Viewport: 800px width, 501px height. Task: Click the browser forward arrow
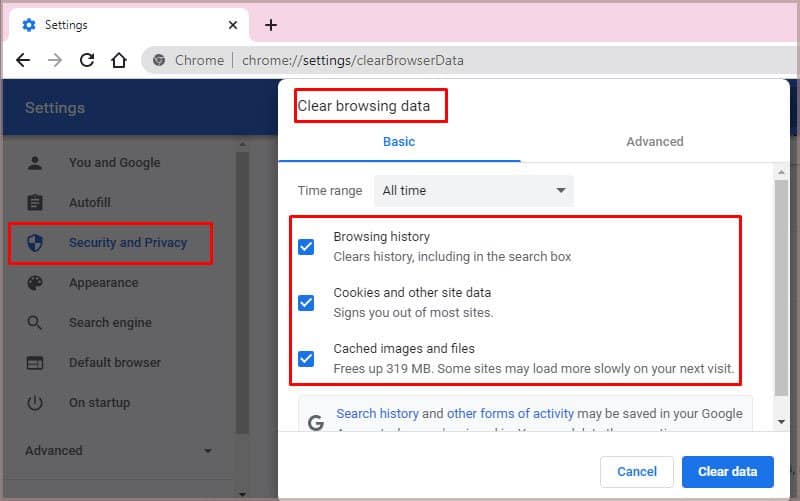55,60
